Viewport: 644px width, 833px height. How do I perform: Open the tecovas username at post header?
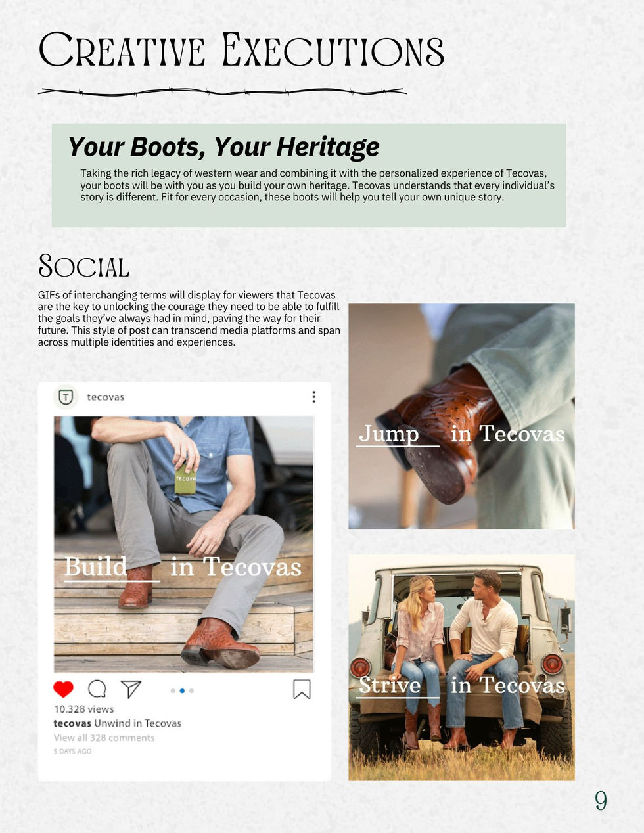[105, 397]
